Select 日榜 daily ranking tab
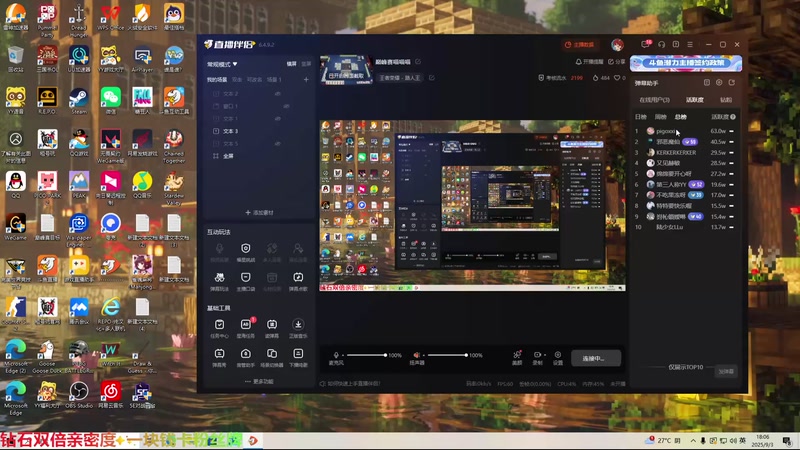 (x=641, y=117)
